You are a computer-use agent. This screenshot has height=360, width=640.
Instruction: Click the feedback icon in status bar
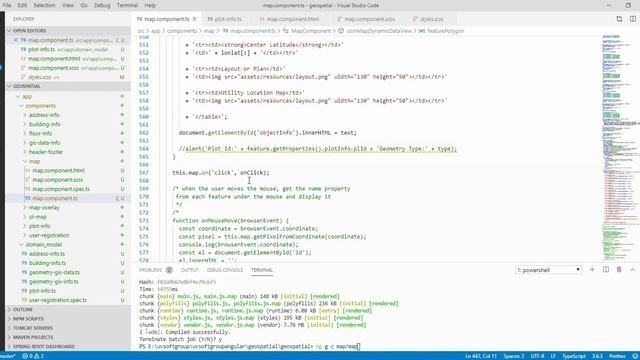tap(635, 356)
